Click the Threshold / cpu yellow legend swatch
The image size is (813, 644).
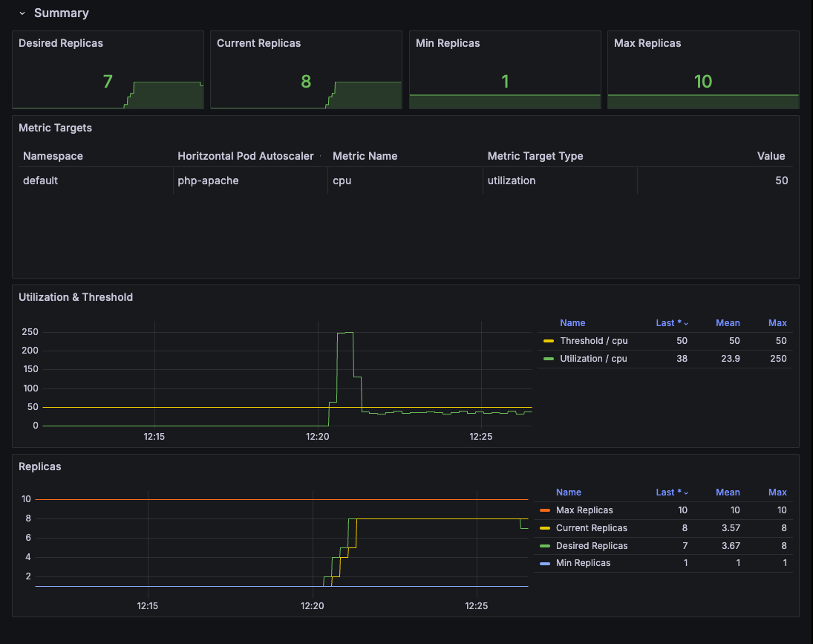coord(548,341)
